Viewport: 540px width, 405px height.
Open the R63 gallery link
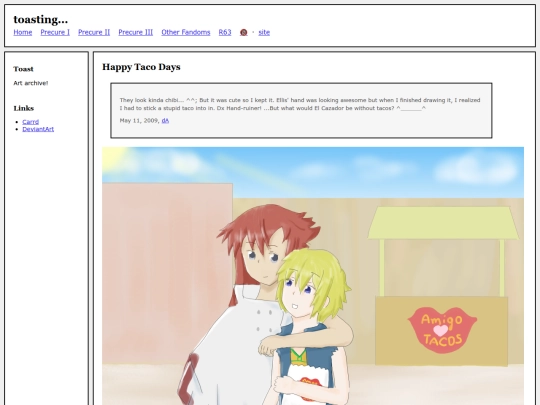pyautogui.click(x=225, y=32)
